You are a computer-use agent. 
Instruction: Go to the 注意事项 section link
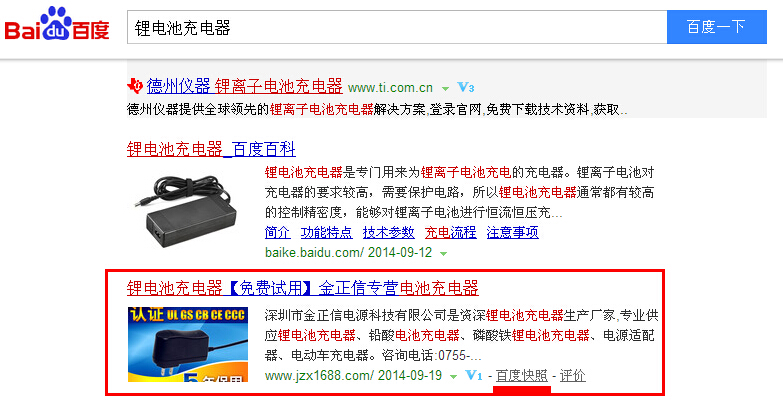[x=513, y=232]
